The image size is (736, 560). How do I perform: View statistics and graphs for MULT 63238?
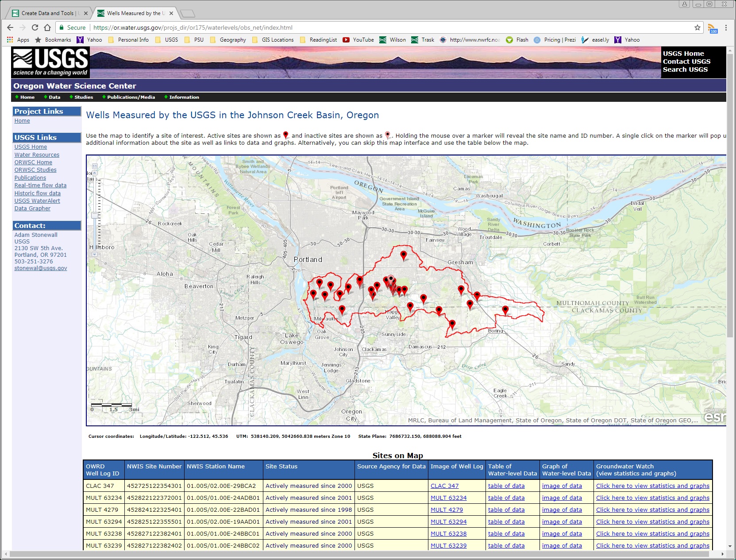tap(652, 534)
